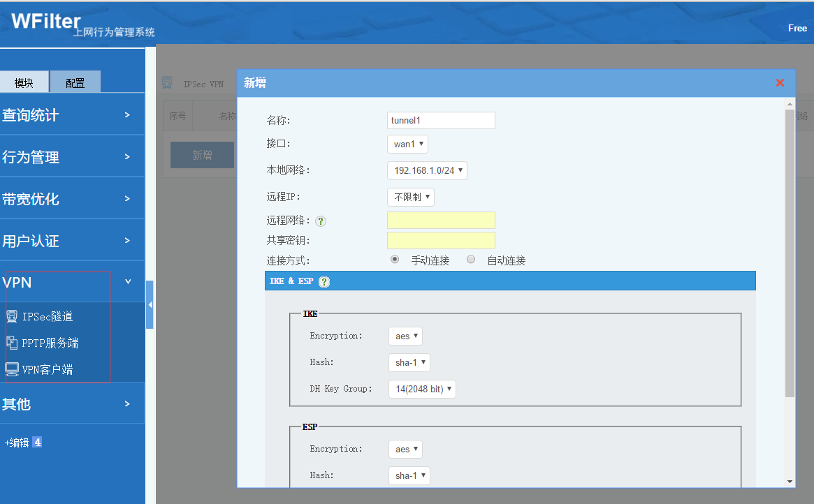This screenshot has height=504, width=814.
Task: Click the PPTP服务端 icon in sidebar
Action: (12, 343)
